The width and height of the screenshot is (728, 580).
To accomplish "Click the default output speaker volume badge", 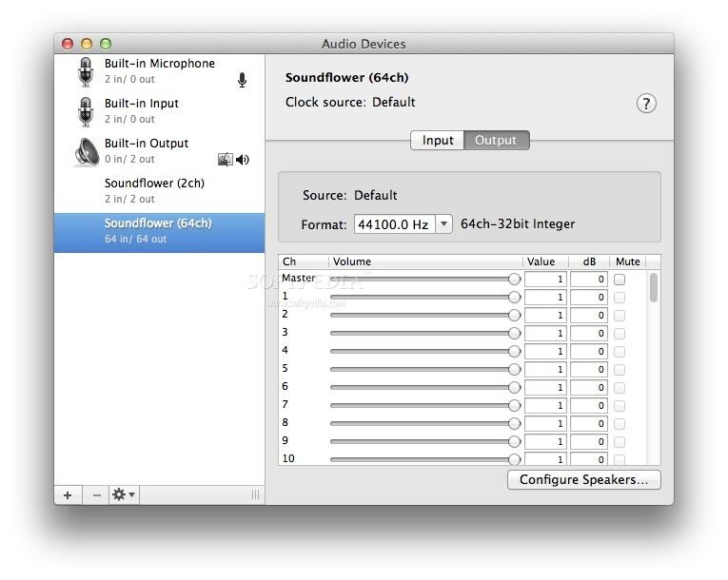I will click(x=243, y=160).
